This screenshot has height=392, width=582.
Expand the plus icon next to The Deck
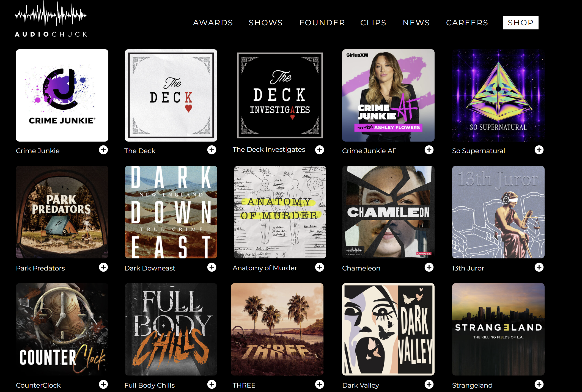(212, 150)
